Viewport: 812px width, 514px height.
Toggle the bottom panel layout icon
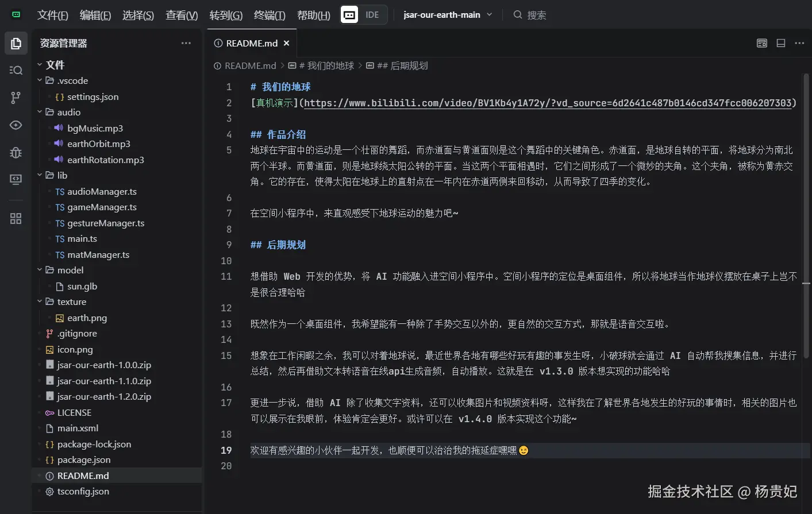click(x=780, y=42)
